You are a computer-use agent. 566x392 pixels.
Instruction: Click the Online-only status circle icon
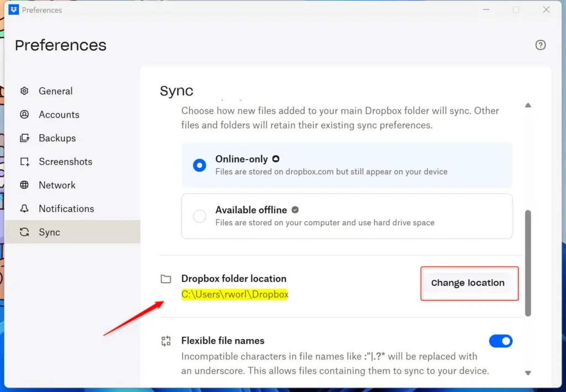click(276, 158)
